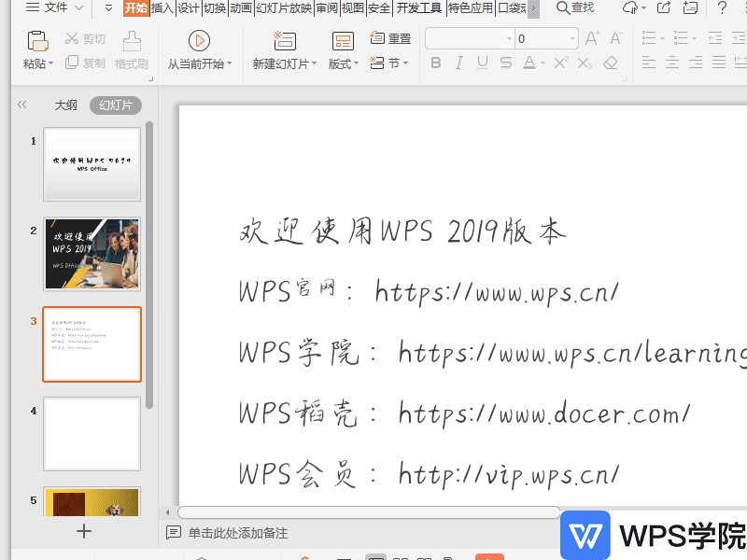Toggle subscript X₂ formatting

point(585,63)
